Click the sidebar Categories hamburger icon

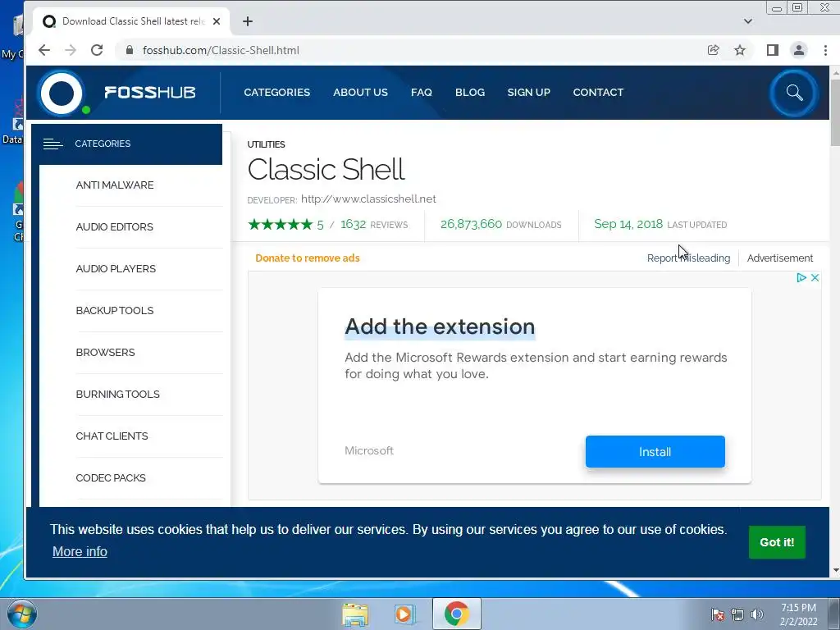click(x=53, y=144)
